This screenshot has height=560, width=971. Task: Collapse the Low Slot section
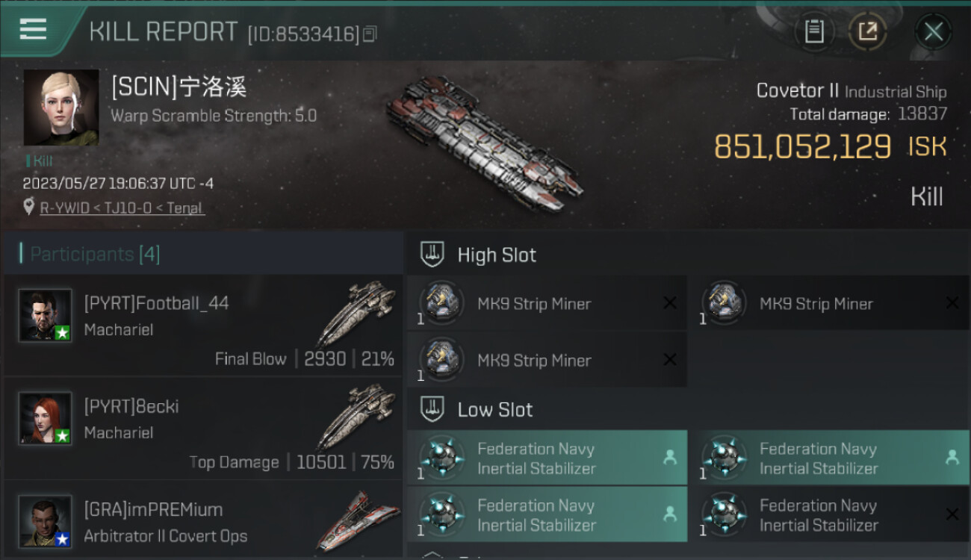(x=432, y=409)
